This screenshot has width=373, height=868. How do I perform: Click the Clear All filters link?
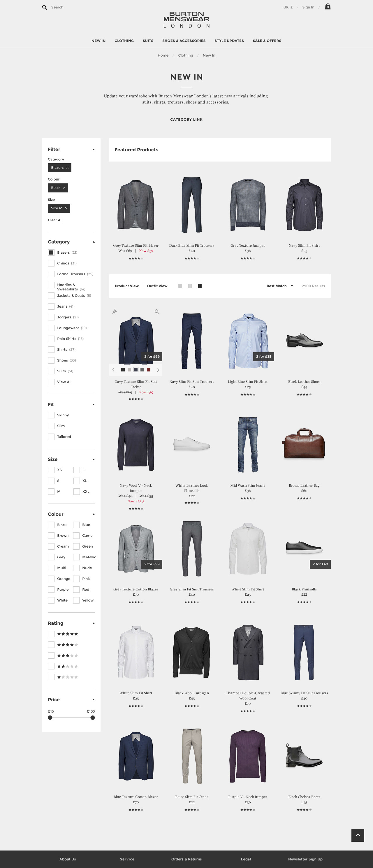click(55, 220)
